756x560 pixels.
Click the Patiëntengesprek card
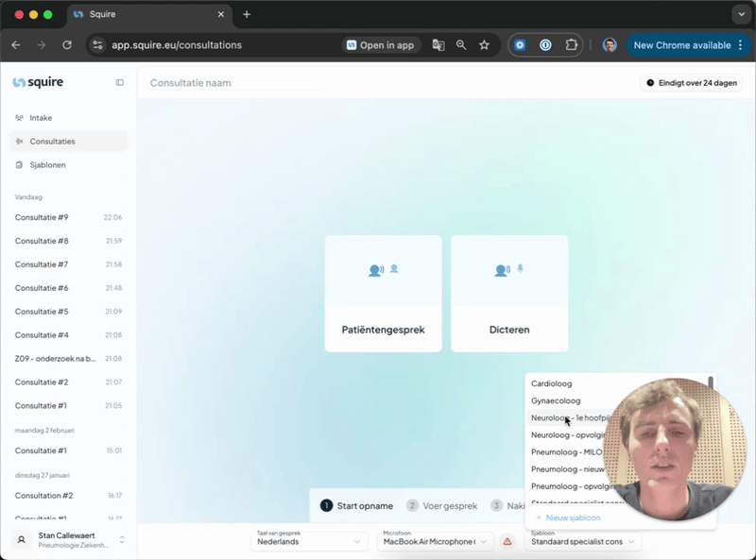coord(384,294)
